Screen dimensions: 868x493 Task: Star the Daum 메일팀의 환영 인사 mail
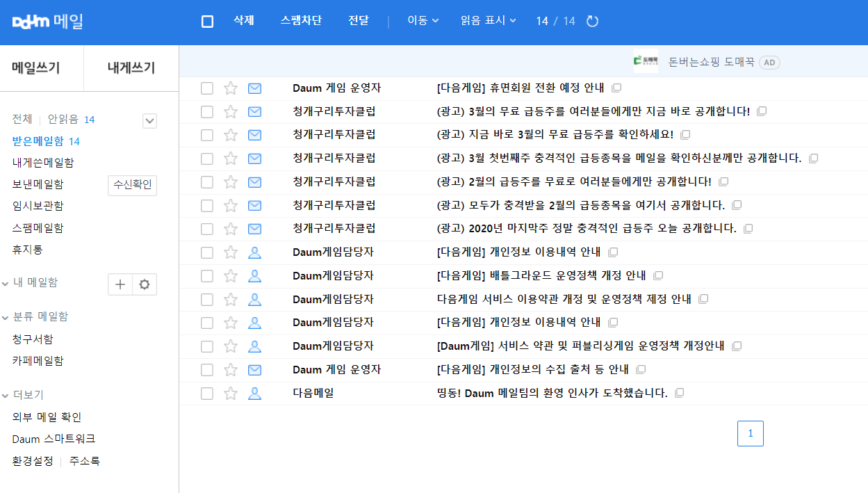[231, 394]
